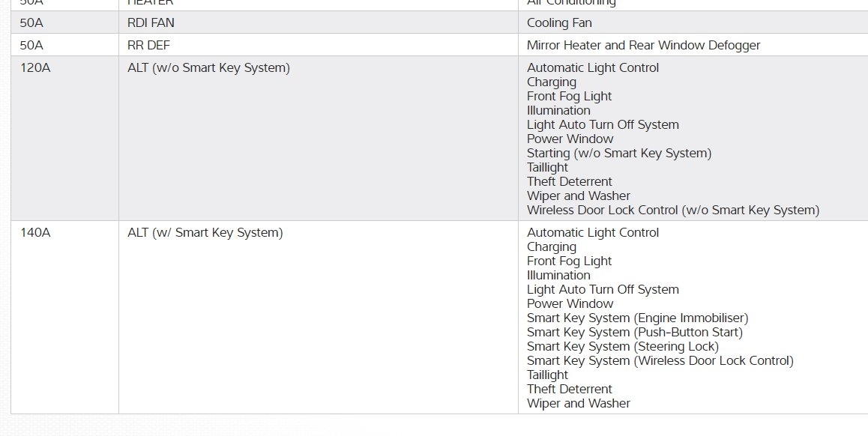Screen dimensions: 868x436
Task: Select Front Fog Light in 140A row
Action: 569,261
